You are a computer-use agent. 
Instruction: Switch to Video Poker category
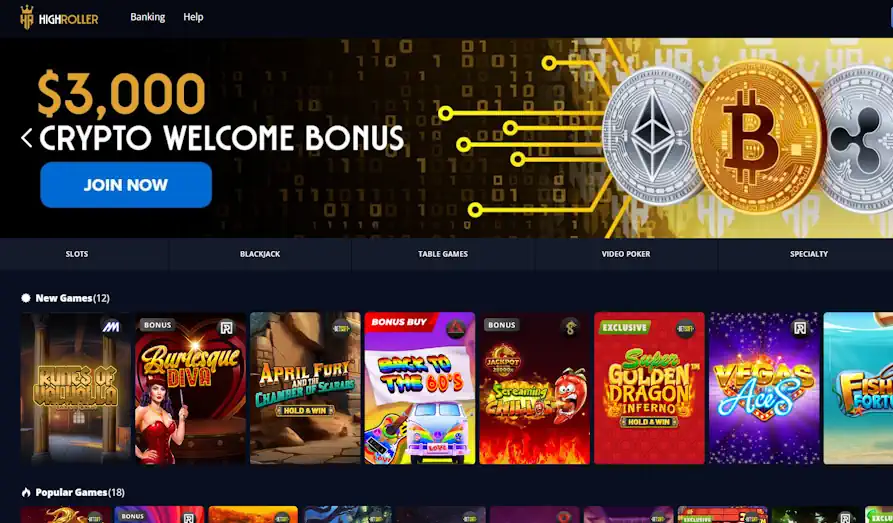pos(626,254)
